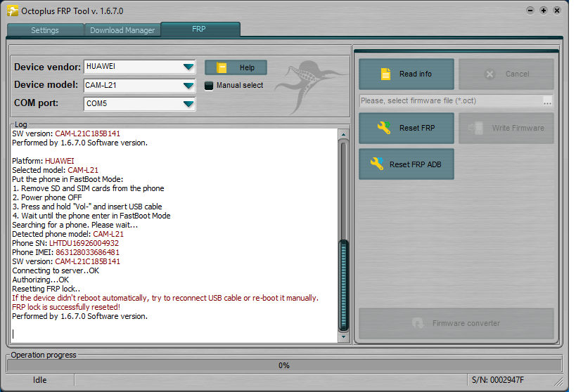
Task: Click the Write Firmware phone icon
Action: click(475, 128)
